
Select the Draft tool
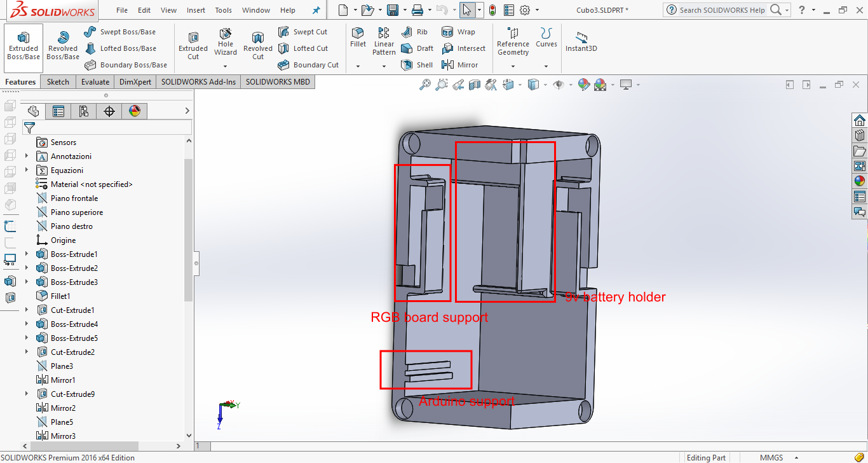417,48
